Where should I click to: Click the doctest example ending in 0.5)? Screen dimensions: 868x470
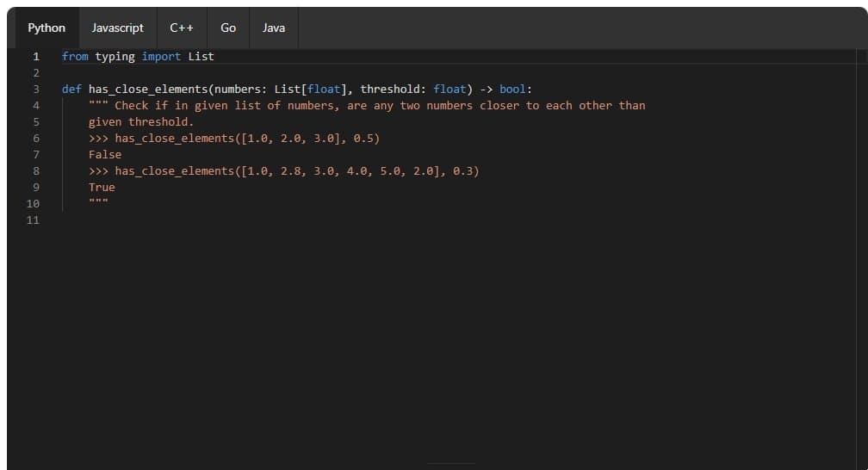pos(234,139)
